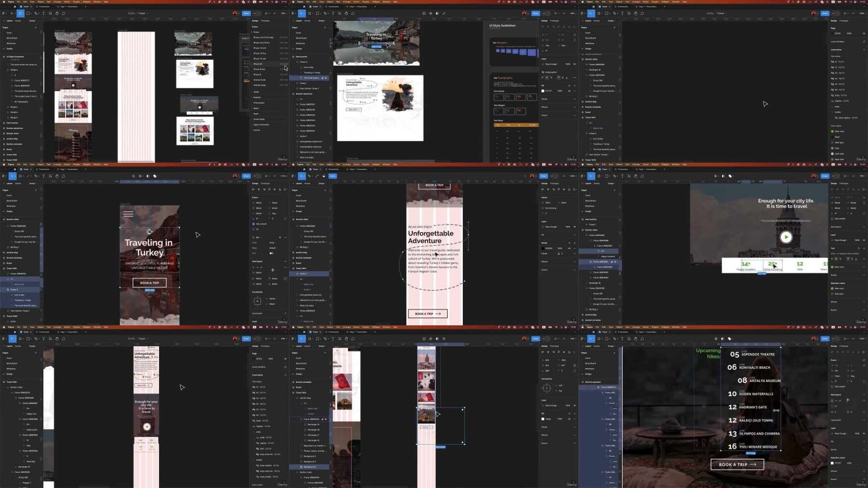Add a fill to the Vector 1 selection
868x488 pixels.
click(574, 235)
